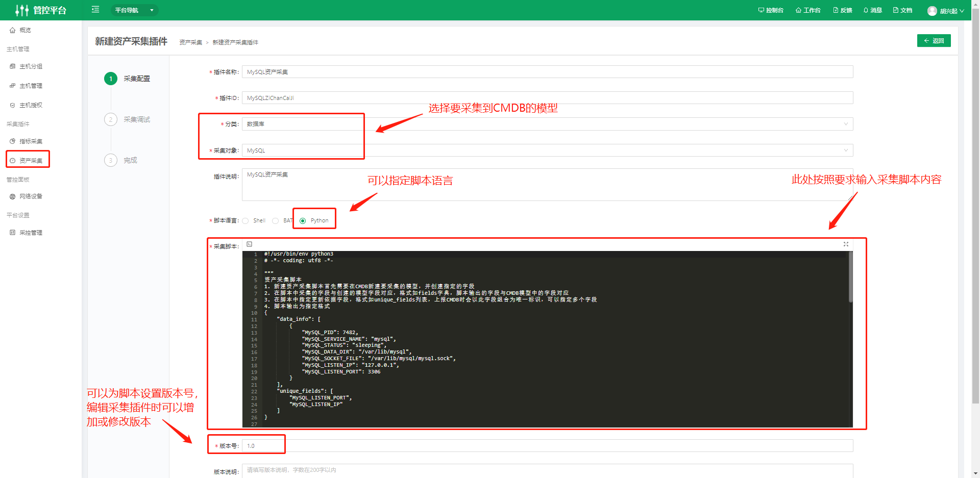Click the 网络设备 sidebar icon

pos(13,196)
